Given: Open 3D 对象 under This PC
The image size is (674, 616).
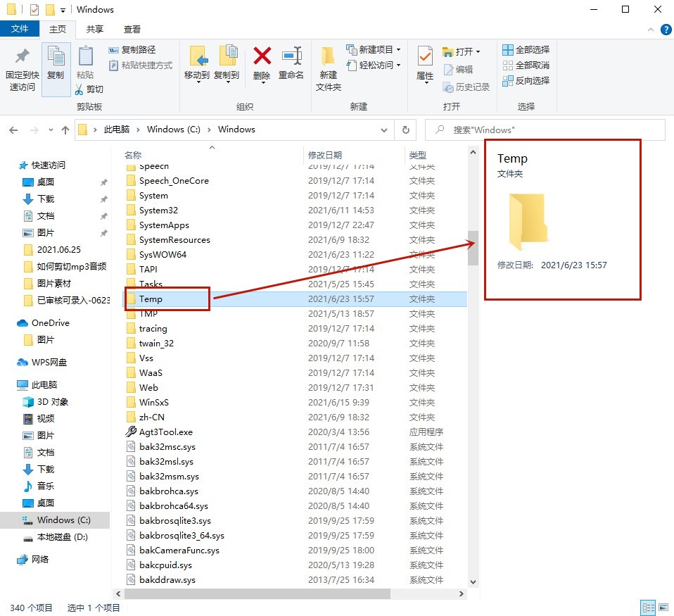Looking at the screenshot, I should pyautogui.click(x=46, y=402).
